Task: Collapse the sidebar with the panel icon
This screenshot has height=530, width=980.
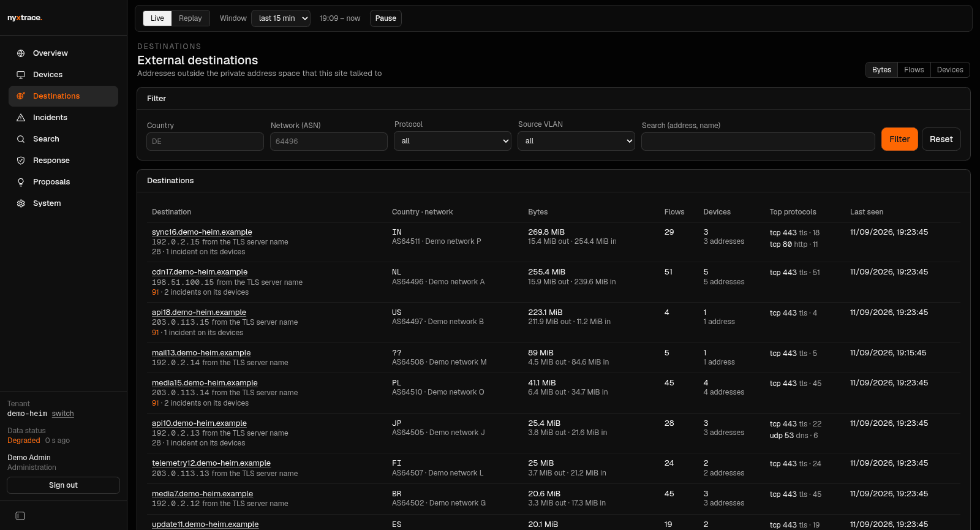Action: 20,516
